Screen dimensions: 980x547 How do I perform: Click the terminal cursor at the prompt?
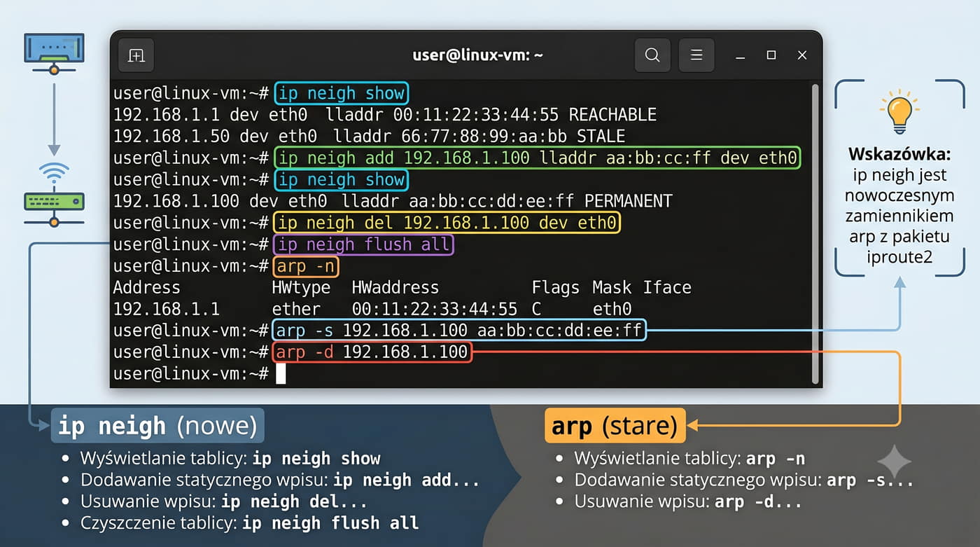(x=281, y=374)
